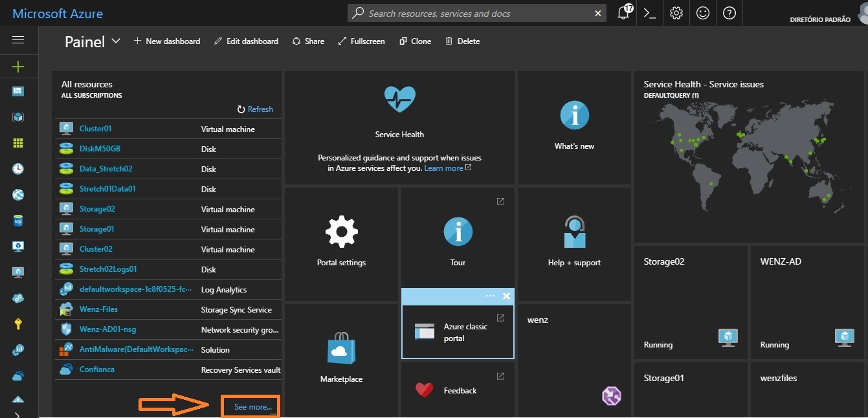Open the green grid icon in left sidebar

[18, 143]
